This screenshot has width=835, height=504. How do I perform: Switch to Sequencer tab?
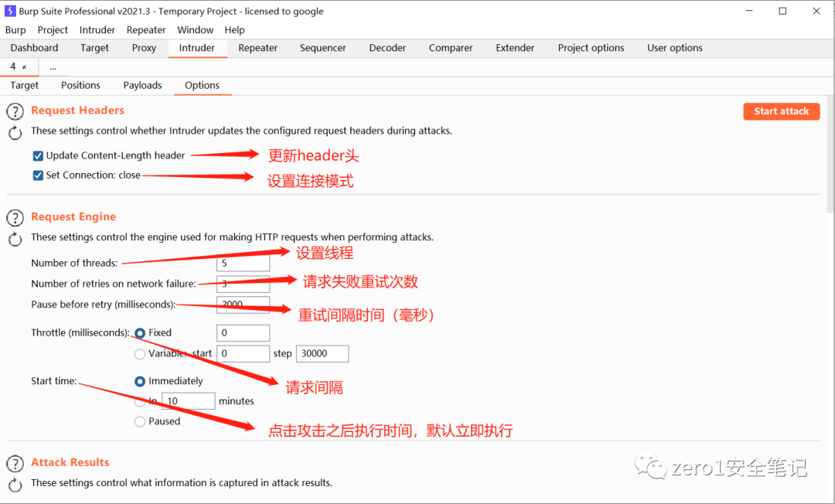click(x=322, y=48)
